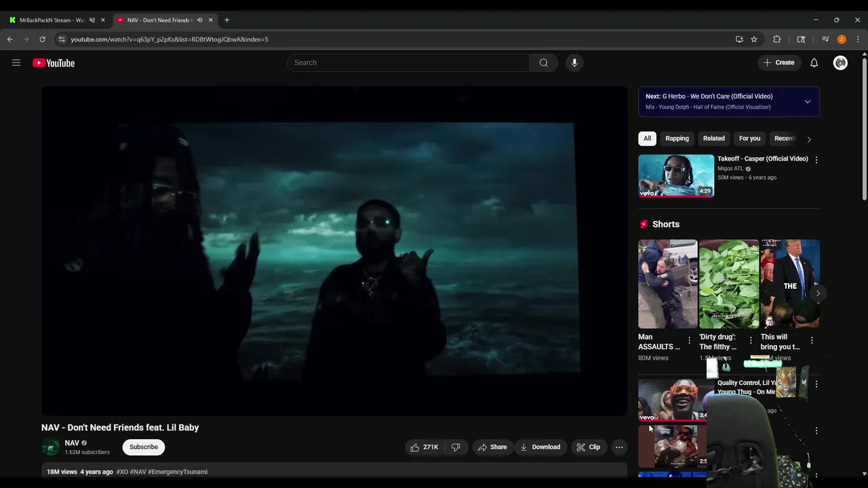This screenshot has height=488, width=868.
Task: Open YouTube notifications bell
Action: (814, 62)
